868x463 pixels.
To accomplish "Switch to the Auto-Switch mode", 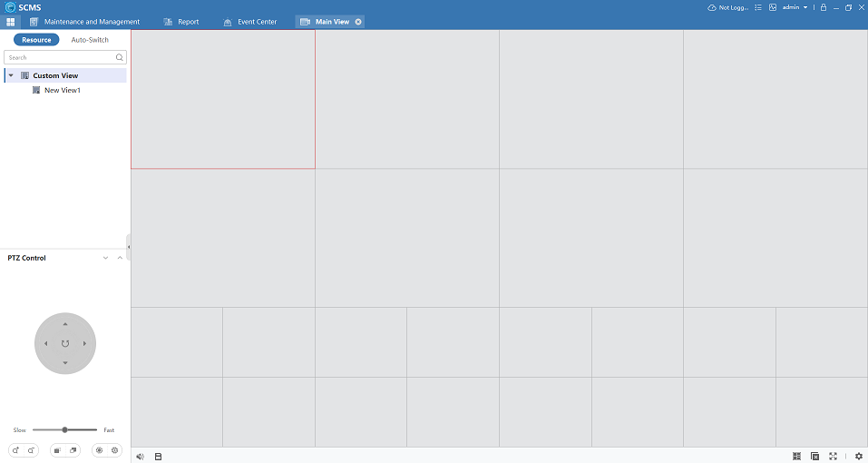I will pos(90,40).
